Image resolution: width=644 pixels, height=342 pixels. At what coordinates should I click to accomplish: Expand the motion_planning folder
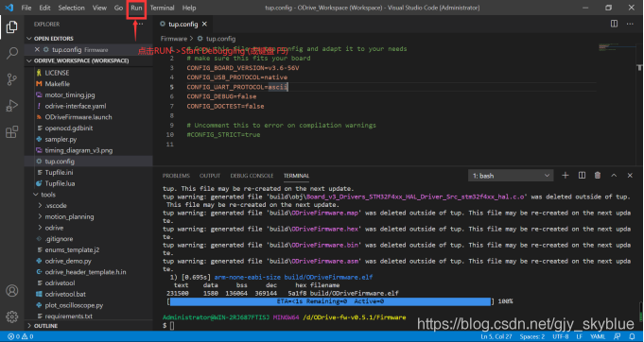click(x=69, y=216)
